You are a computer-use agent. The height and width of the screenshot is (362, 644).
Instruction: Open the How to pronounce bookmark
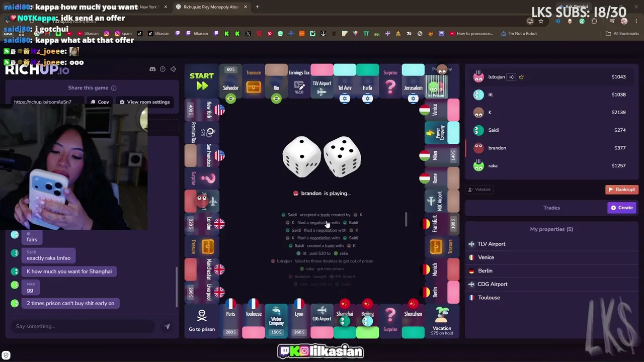tap(471, 34)
